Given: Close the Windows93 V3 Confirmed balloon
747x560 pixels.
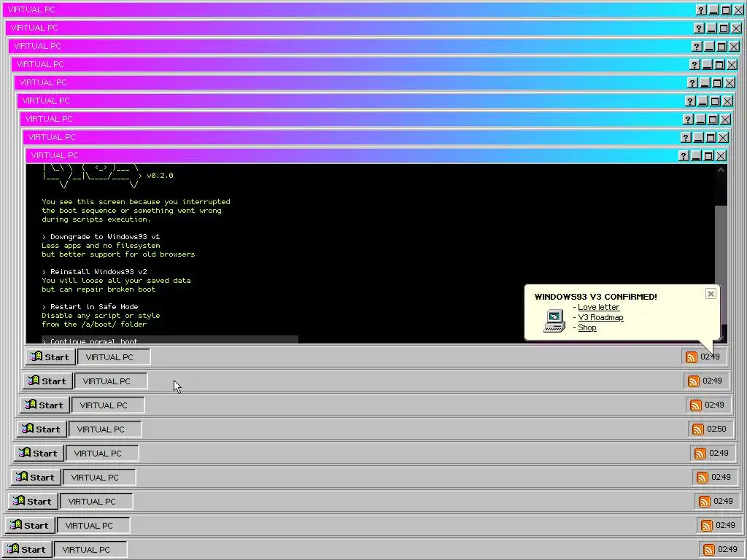Looking at the screenshot, I should pos(711,294).
